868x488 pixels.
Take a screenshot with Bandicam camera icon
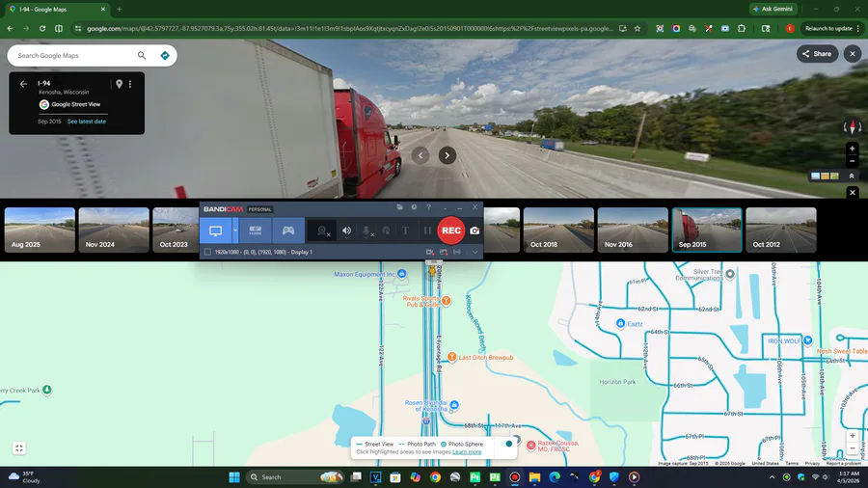tap(475, 230)
